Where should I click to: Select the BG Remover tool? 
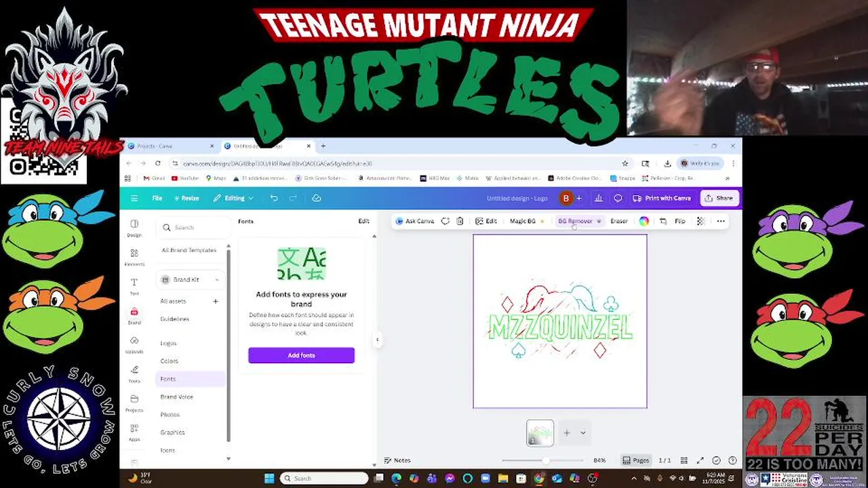(x=579, y=221)
